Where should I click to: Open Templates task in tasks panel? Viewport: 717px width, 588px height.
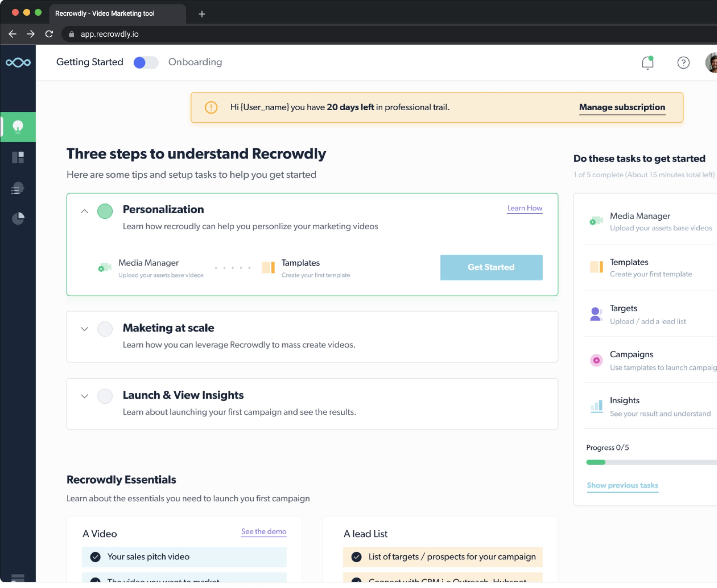650,268
